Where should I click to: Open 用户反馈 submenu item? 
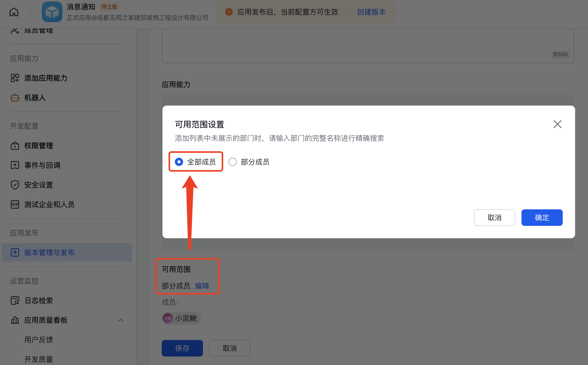coord(39,340)
